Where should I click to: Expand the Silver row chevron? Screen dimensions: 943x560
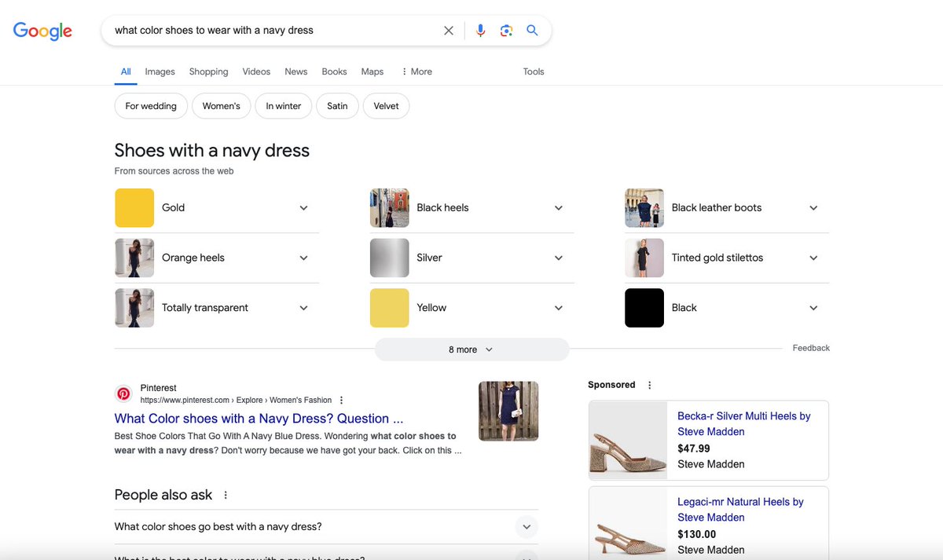point(559,258)
